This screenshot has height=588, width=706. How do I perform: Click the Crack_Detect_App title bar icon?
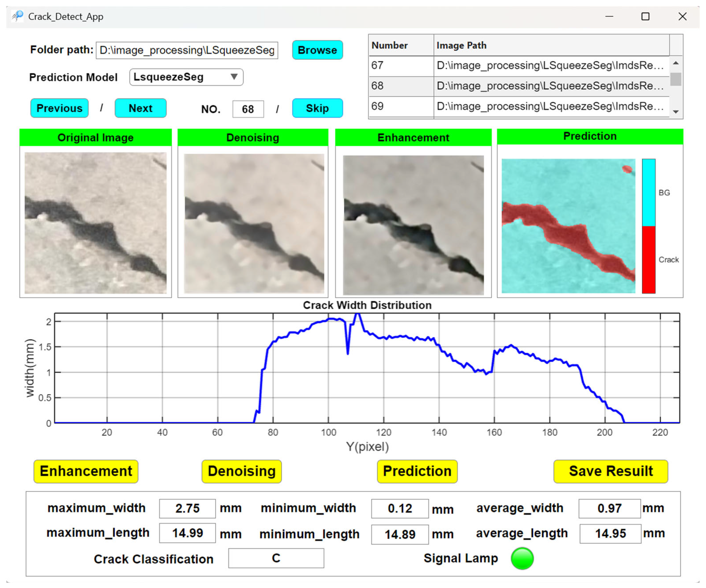coord(17,16)
